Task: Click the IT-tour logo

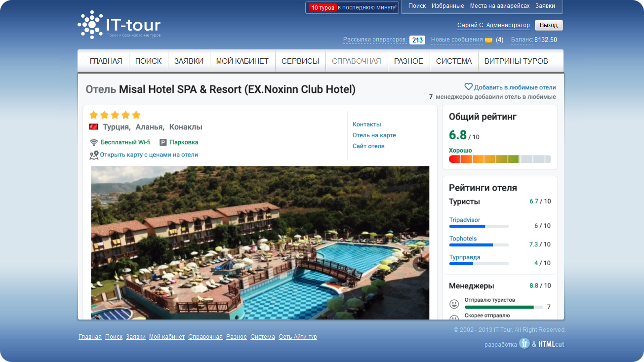Action: coord(119,25)
